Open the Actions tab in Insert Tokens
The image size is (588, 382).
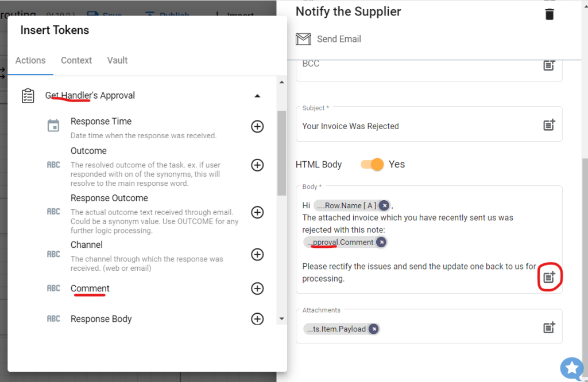30,60
